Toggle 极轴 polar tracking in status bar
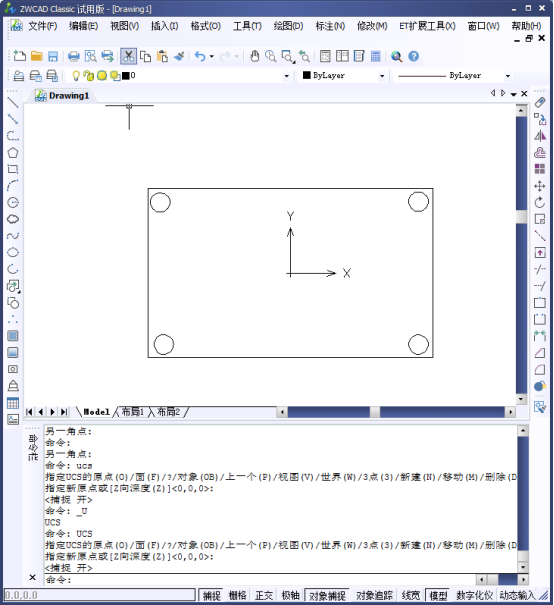The image size is (554, 605). (291, 595)
